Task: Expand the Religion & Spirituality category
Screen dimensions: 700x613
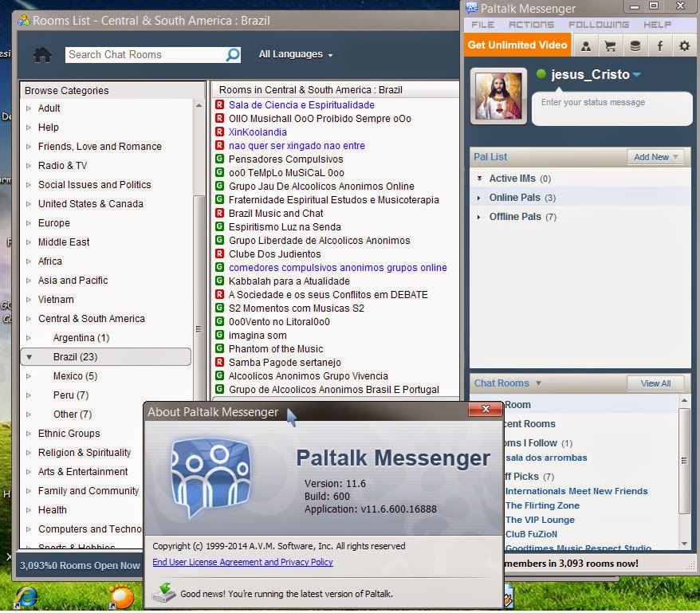Action: click(x=29, y=452)
